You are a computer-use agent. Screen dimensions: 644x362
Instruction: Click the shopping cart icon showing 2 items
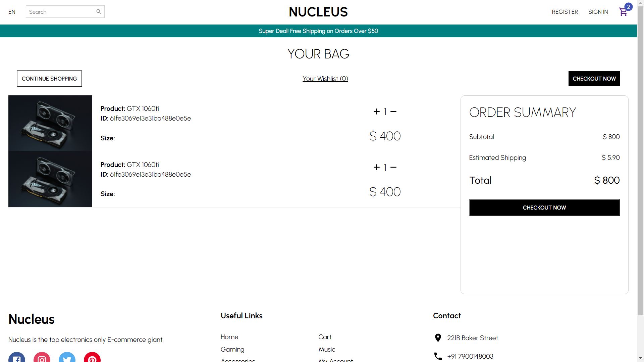pos(623,11)
